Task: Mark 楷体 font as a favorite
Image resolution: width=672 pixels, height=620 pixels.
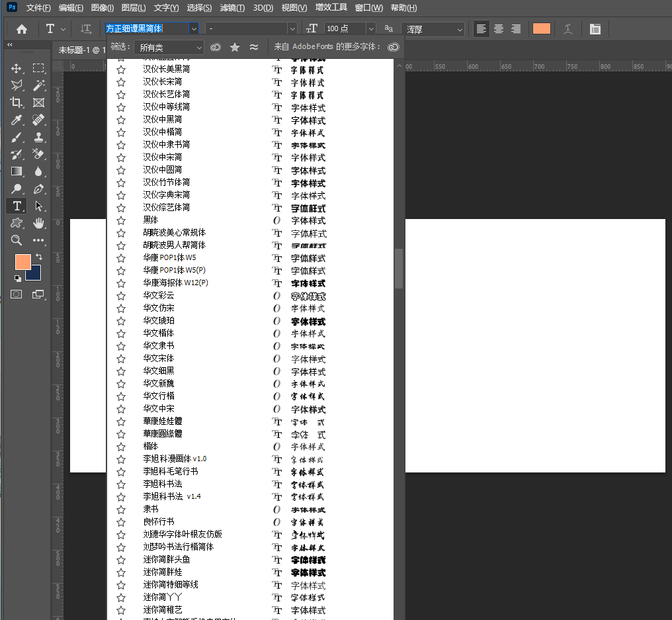Action: point(121,447)
